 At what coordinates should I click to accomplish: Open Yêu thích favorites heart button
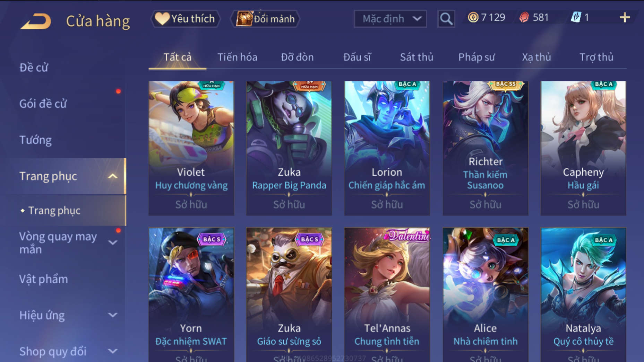tap(185, 19)
